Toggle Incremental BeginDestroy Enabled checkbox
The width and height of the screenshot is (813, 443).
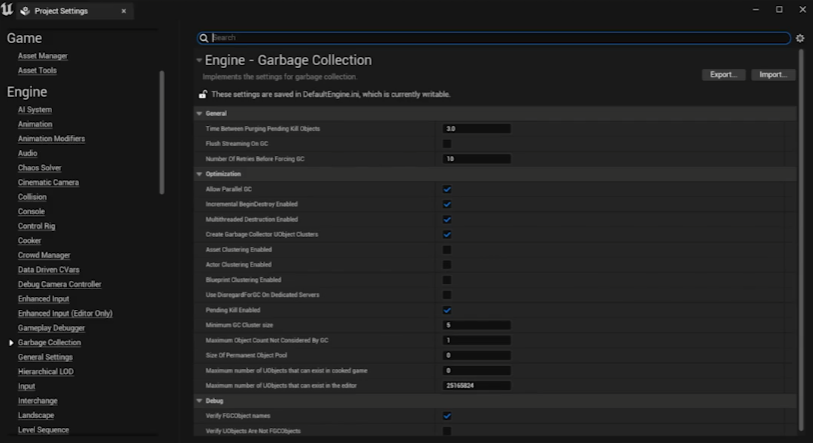coord(447,204)
